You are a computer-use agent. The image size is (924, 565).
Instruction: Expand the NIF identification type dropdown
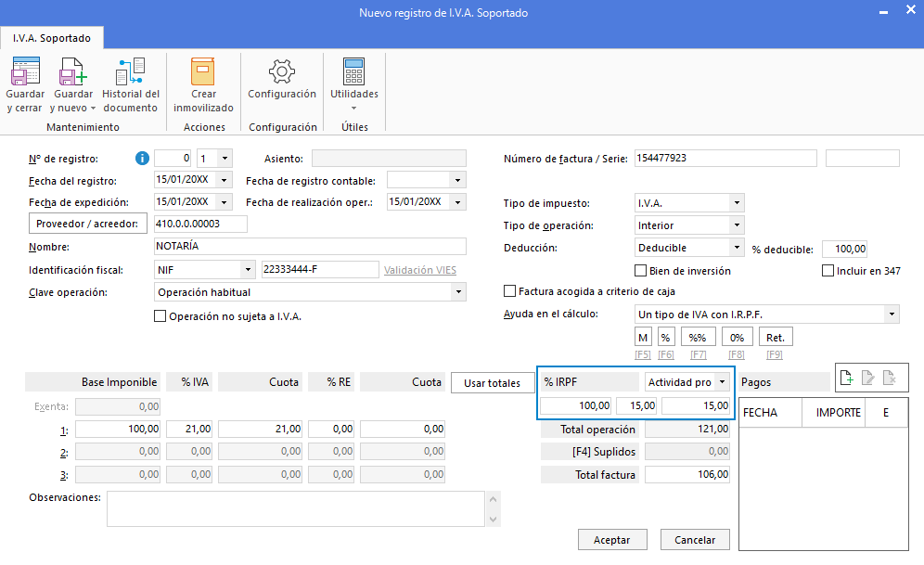248,270
